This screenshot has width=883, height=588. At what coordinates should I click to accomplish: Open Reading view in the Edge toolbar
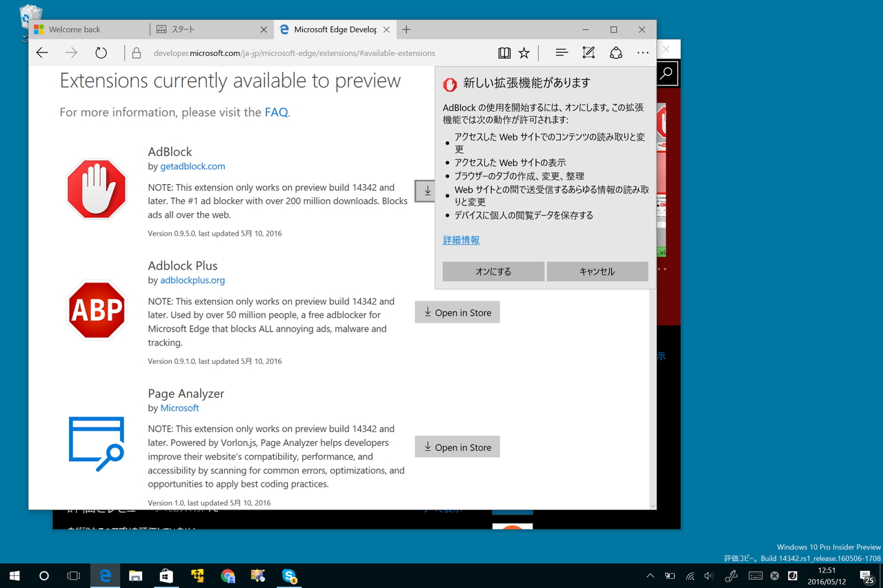click(x=504, y=52)
